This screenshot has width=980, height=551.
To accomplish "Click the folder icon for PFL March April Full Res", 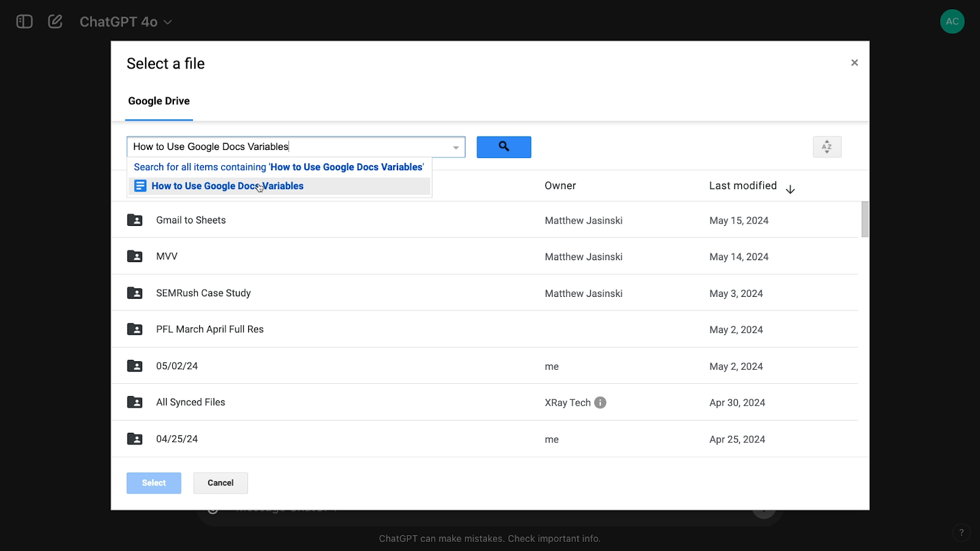I will [x=135, y=329].
